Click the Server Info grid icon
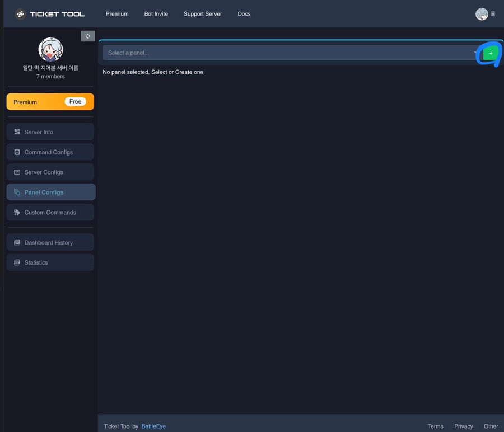This screenshot has width=504, height=432. point(17,132)
